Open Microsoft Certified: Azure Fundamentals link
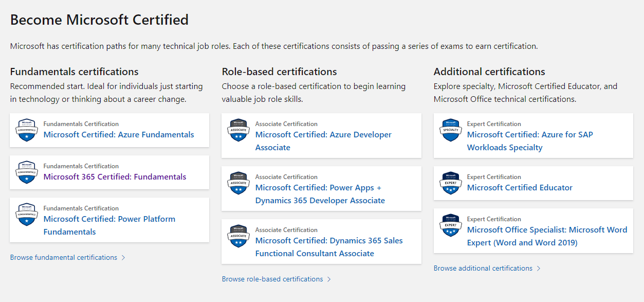Image resolution: width=644 pixels, height=302 pixels. coord(119,135)
